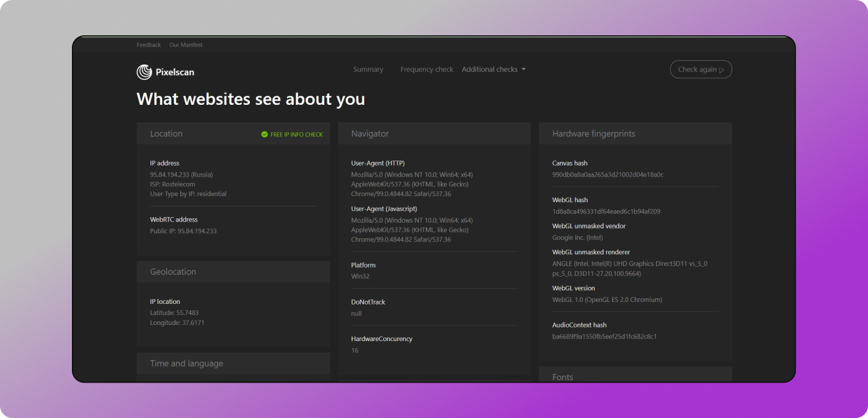Viewport: 868px width, 418px height.
Task: Open the Our Manifest link
Action: click(x=186, y=45)
